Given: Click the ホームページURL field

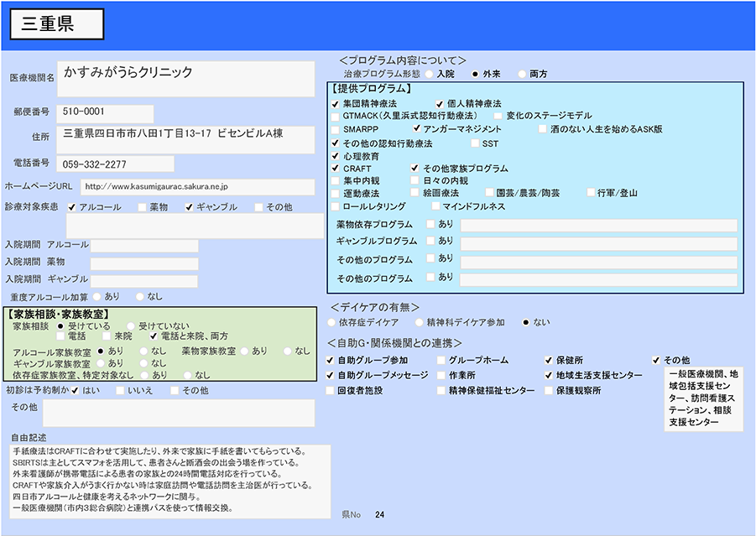Looking at the screenshot, I should pos(197,186).
